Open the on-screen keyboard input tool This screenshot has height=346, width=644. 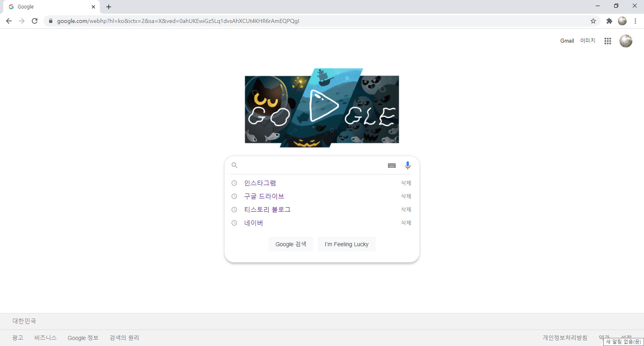tap(392, 165)
